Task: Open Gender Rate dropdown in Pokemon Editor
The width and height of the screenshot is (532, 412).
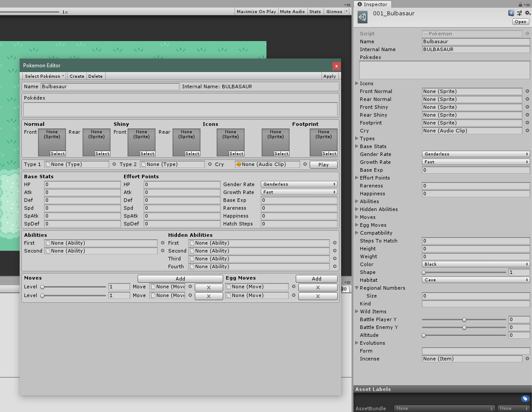Action: click(x=299, y=184)
